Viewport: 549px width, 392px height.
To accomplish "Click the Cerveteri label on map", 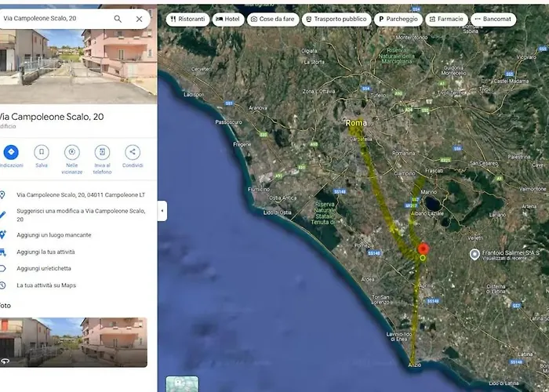I will [202, 69].
